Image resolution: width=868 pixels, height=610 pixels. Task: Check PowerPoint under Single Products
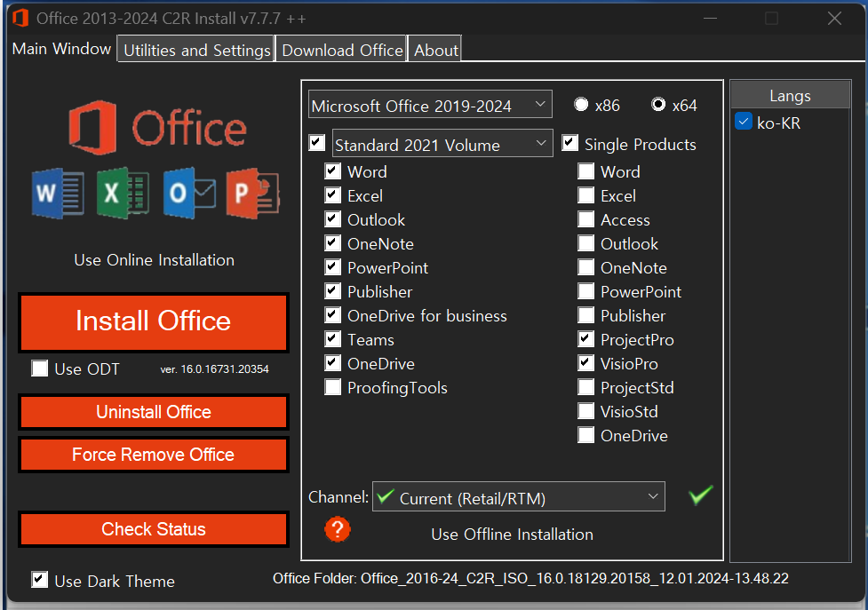click(x=586, y=291)
